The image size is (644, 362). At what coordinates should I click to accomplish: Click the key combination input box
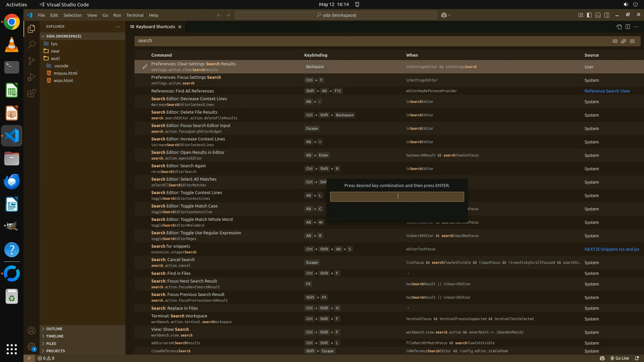(x=397, y=197)
